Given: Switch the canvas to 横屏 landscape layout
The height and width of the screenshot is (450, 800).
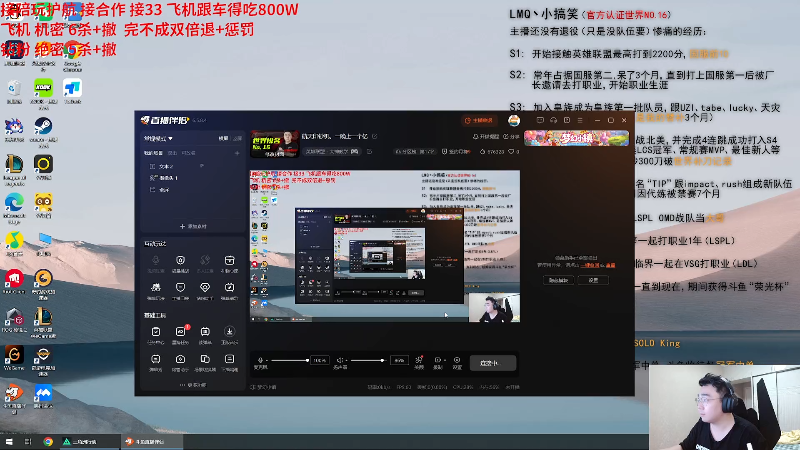Looking at the screenshot, I should (223, 138).
